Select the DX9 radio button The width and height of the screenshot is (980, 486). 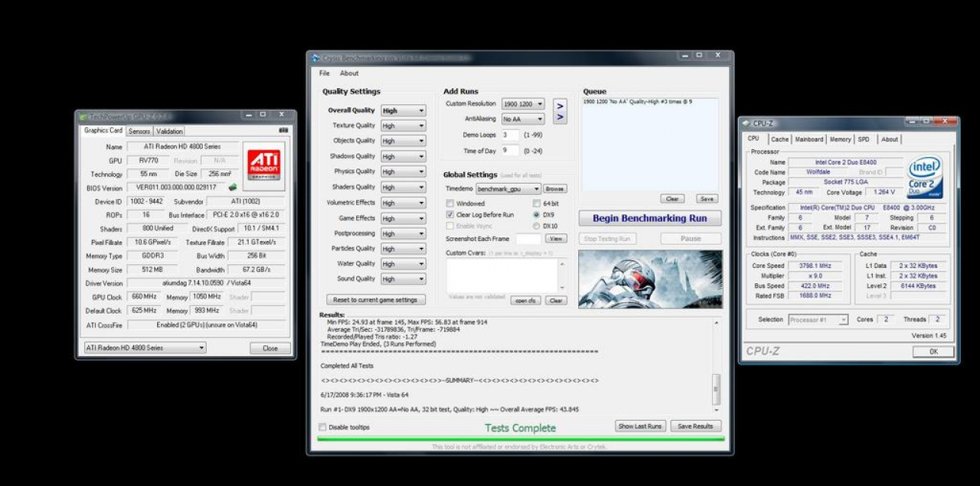point(536,215)
